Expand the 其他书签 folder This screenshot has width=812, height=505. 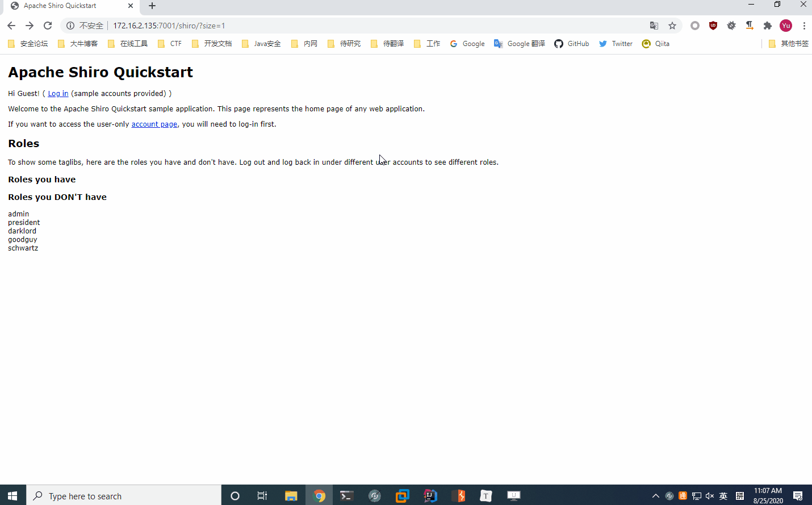click(x=788, y=44)
